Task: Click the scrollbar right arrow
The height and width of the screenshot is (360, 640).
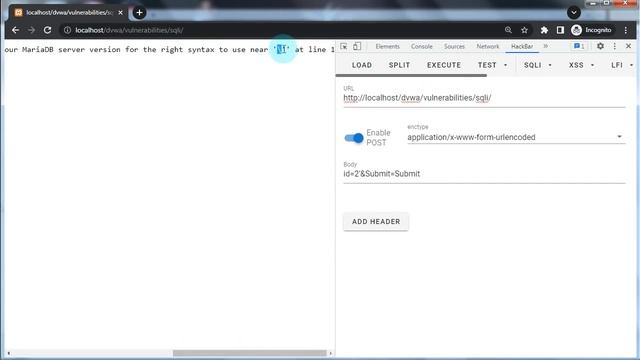Action: click(331, 353)
